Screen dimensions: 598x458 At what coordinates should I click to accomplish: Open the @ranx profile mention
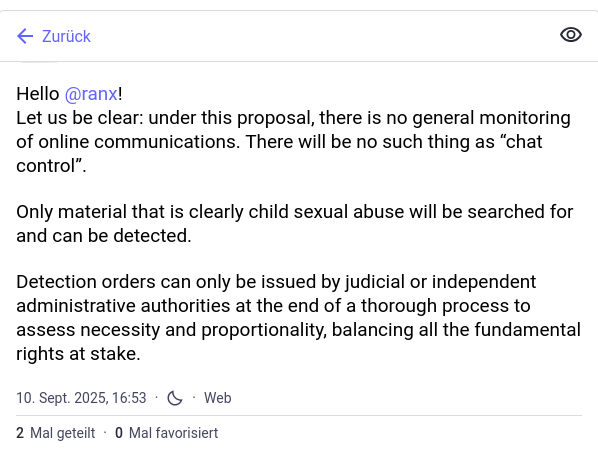(91, 94)
